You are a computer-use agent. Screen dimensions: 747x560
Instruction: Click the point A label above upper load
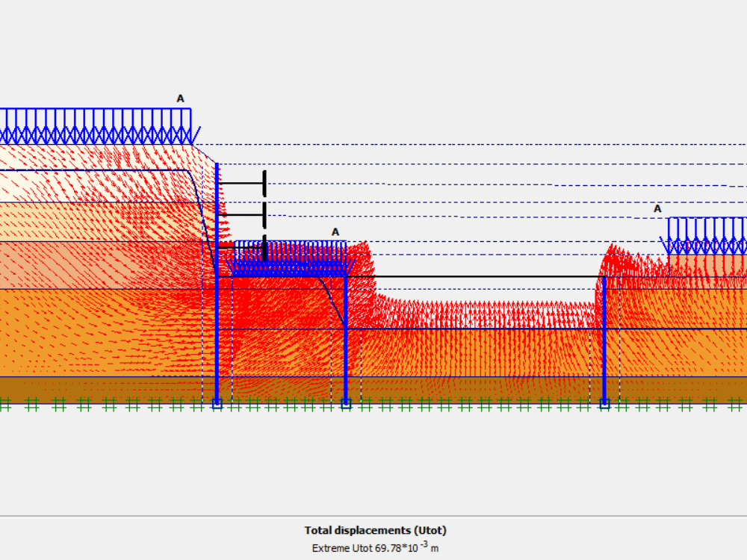(x=179, y=98)
